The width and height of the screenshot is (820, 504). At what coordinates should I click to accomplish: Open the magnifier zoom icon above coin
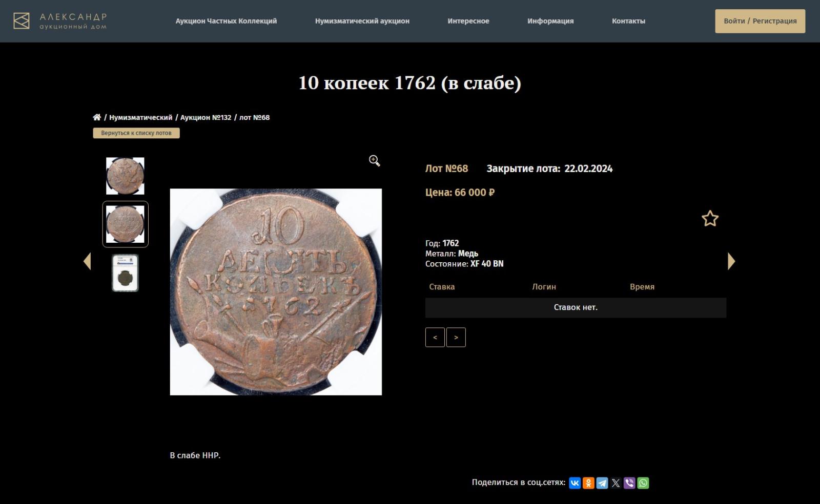click(x=375, y=161)
